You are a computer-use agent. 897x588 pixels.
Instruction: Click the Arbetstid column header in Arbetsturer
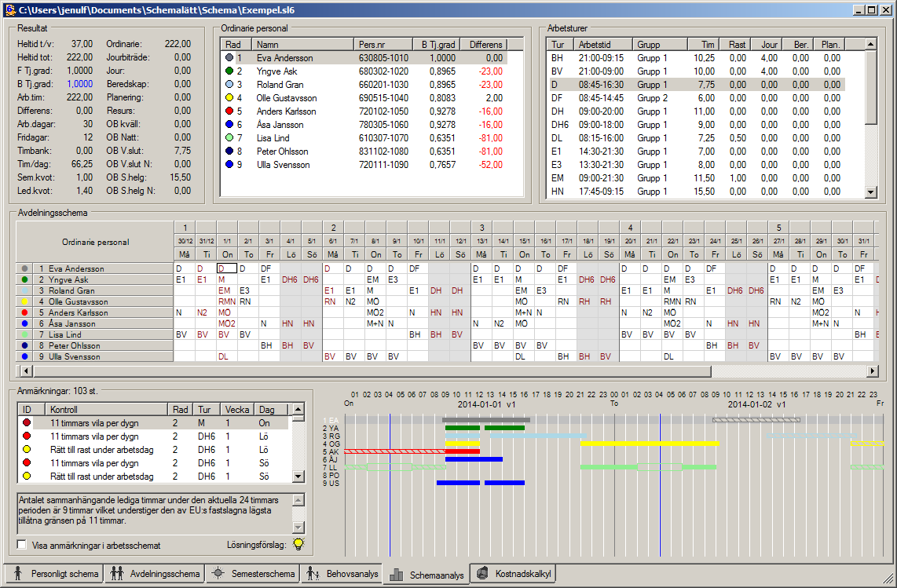[603, 44]
